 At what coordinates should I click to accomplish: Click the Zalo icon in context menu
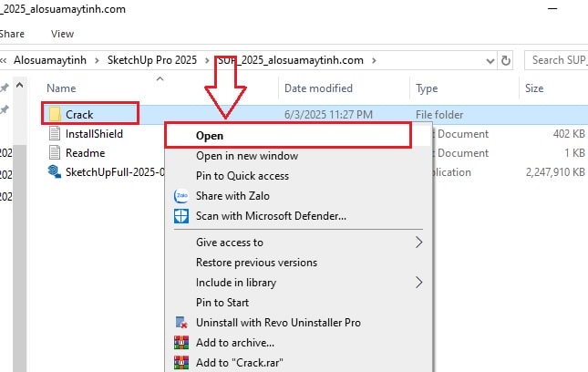tap(181, 196)
